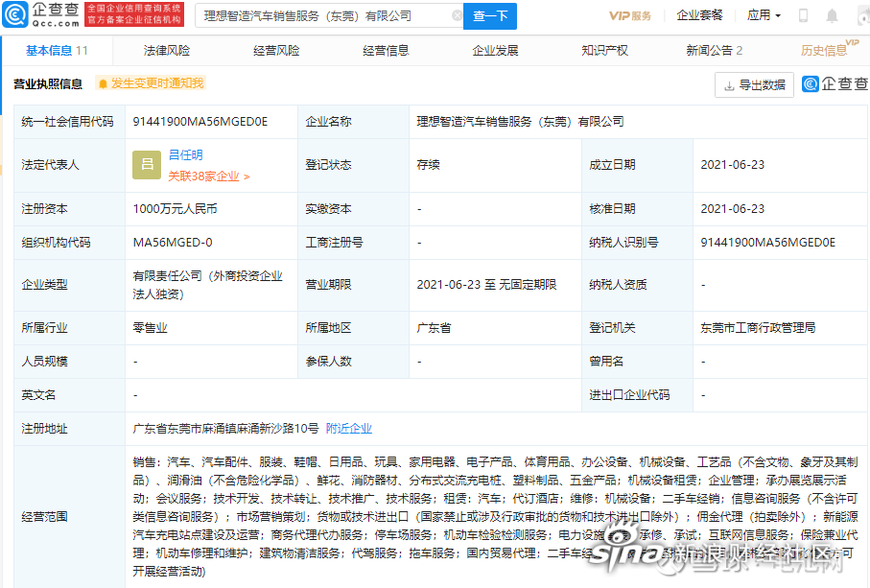Screen dimensions: 870x588
Task: Open legal representative 吕任明 link
Action: (x=185, y=154)
